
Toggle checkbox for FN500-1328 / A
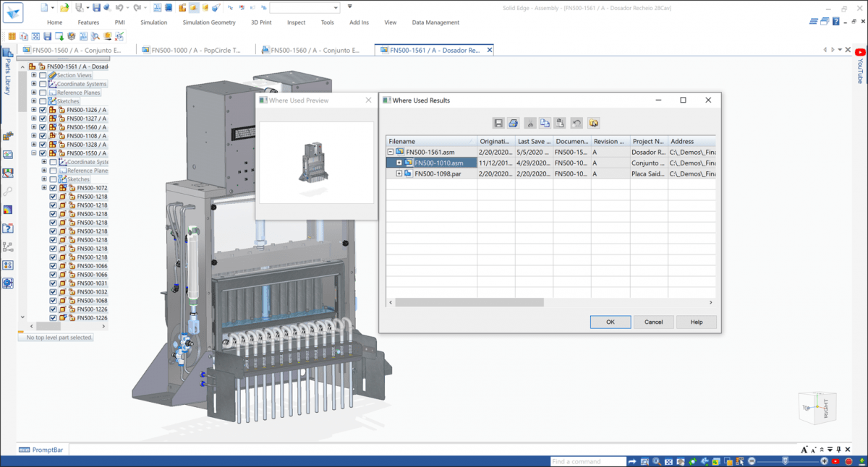43,145
